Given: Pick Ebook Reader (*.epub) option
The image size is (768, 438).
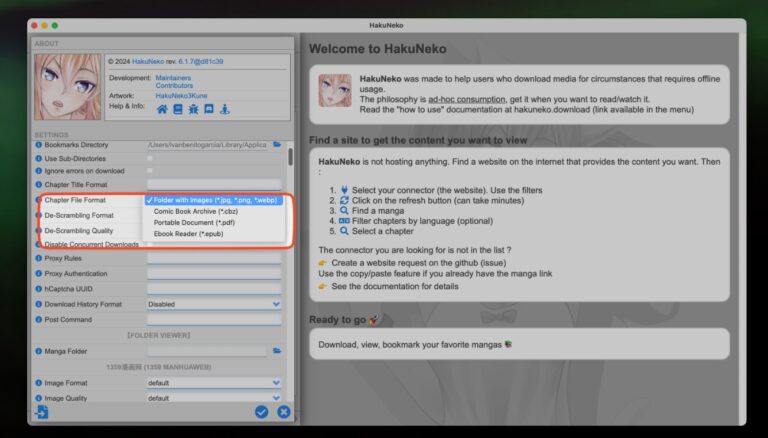Looking at the screenshot, I should pyautogui.click(x=190, y=234).
